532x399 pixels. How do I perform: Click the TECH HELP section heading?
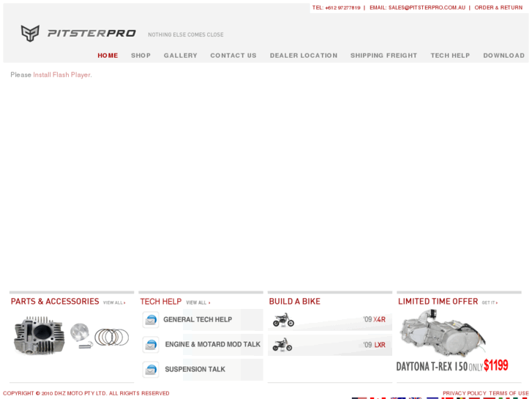(161, 302)
